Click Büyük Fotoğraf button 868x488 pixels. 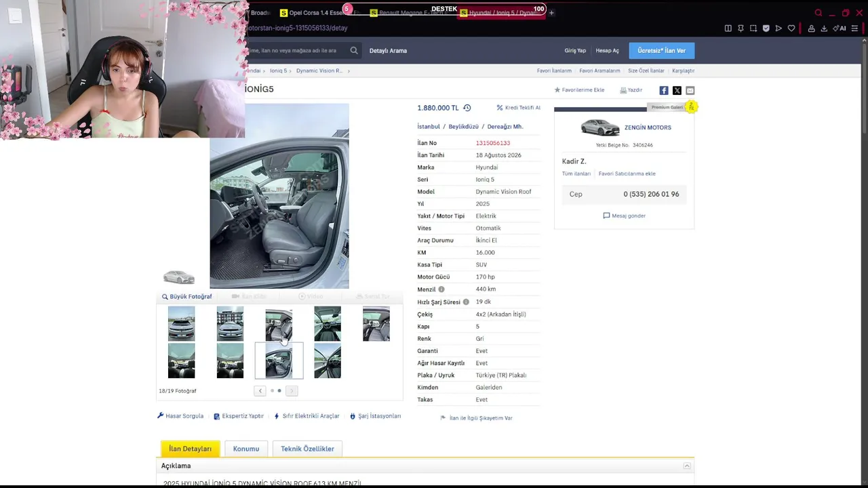tap(187, 296)
